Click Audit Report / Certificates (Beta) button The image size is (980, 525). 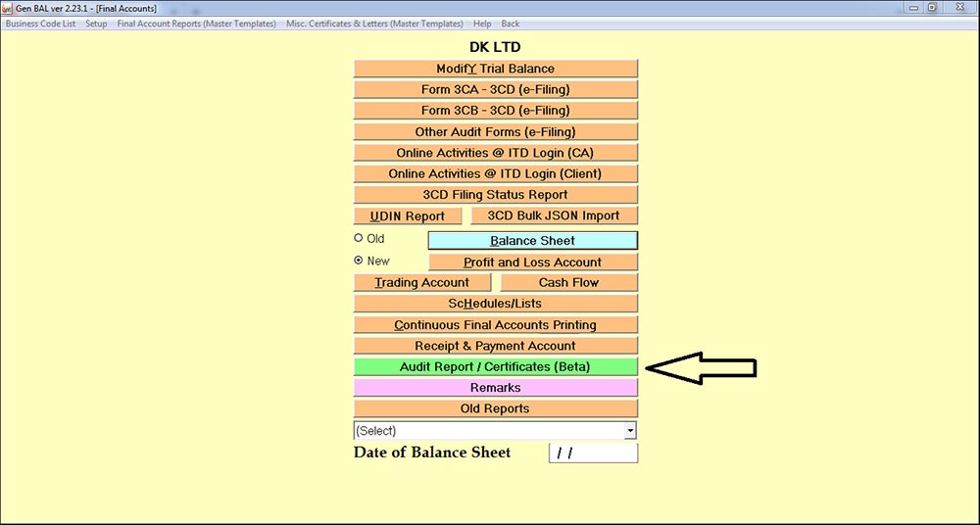(495, 367)
